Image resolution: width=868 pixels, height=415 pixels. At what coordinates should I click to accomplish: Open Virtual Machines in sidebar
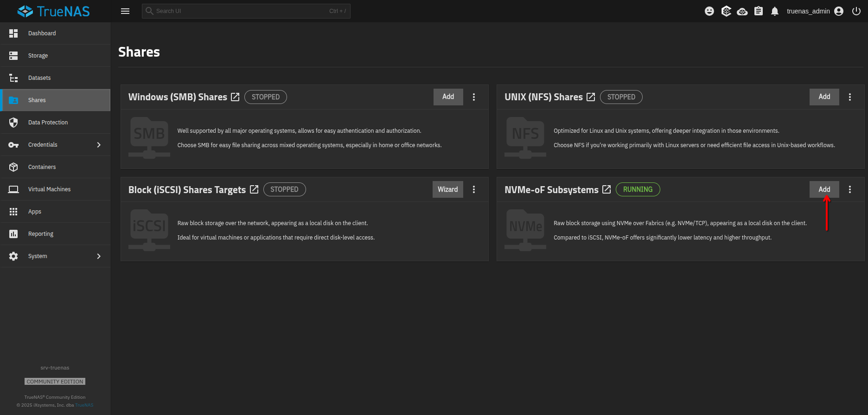(55, 189)
